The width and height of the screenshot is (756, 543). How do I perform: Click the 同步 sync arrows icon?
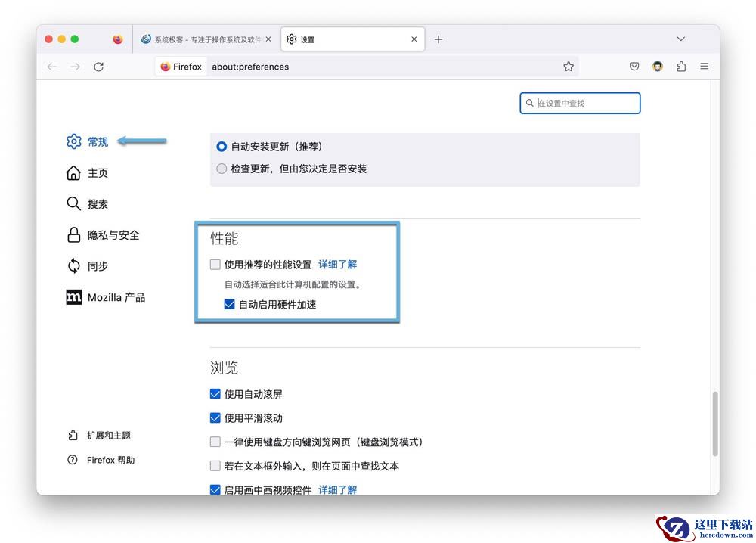click(74, 265)
